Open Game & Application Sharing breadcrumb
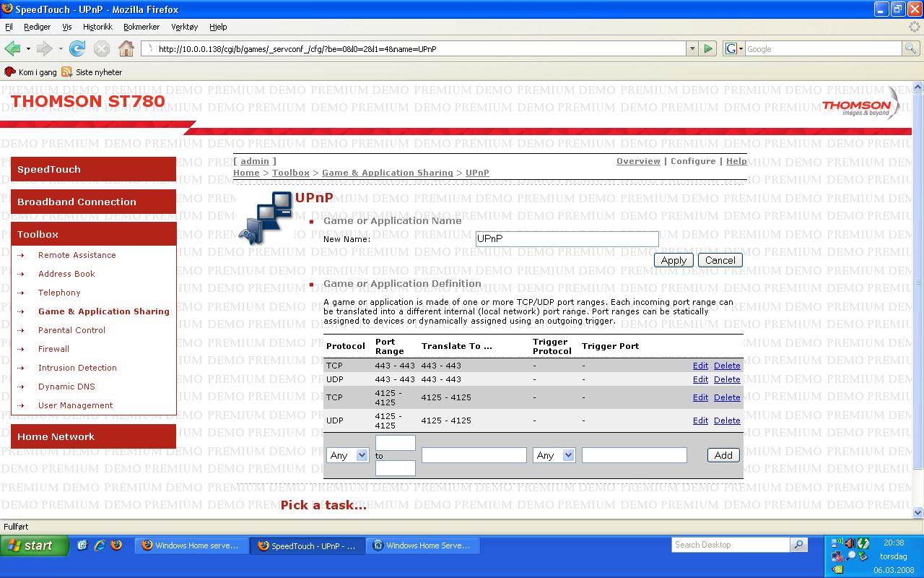The width and height of the screenshot is (924, 578). pos(388,173)
